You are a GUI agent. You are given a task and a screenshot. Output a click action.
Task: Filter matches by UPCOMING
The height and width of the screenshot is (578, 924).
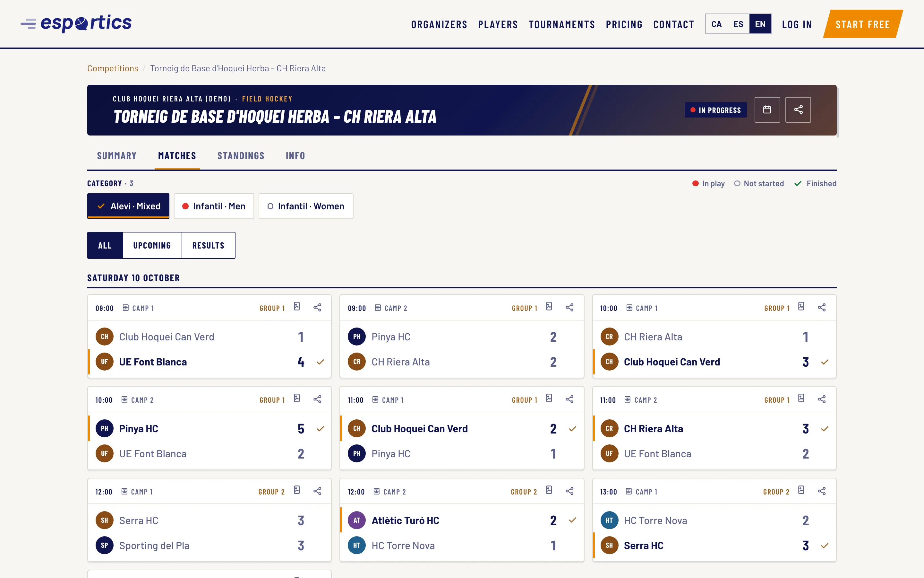(152, 245)
